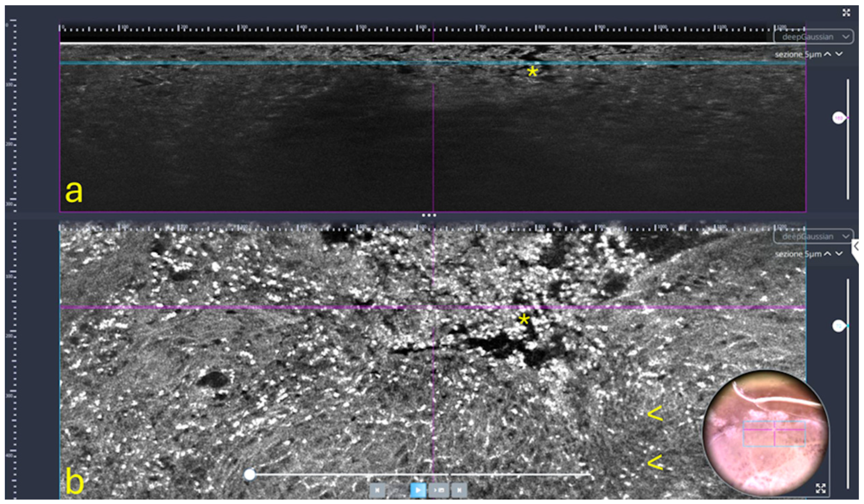Collapse fullscreen icon at top right corner
This screenshot has width=864, height=504.
click(x=846, y=13)
